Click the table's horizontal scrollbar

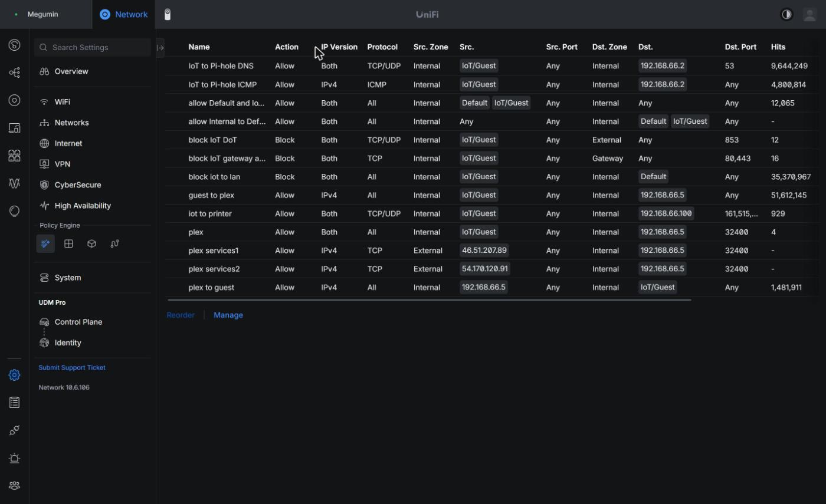[x=429, y=300]
